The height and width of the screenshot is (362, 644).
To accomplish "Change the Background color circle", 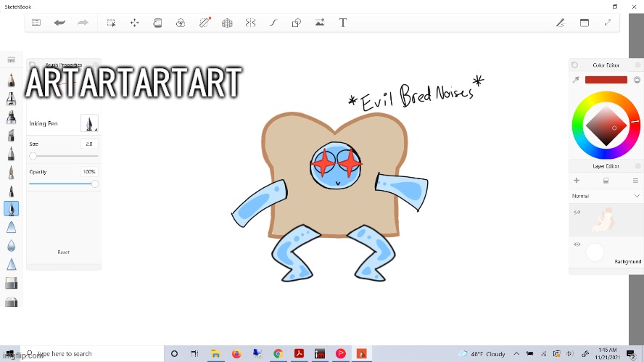I will 595,252.
